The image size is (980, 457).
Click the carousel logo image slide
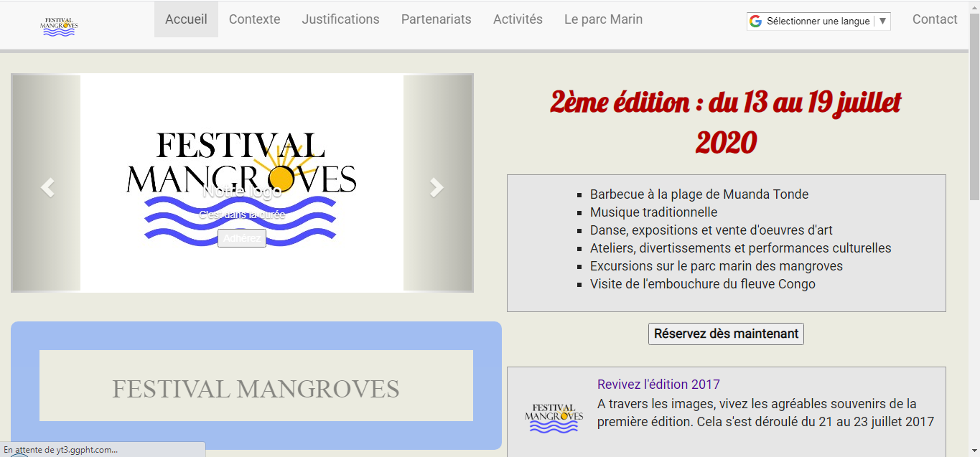[241, 158]
